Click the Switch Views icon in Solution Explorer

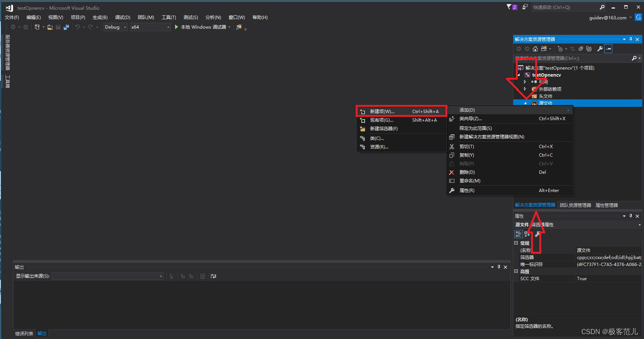[544, 49]
